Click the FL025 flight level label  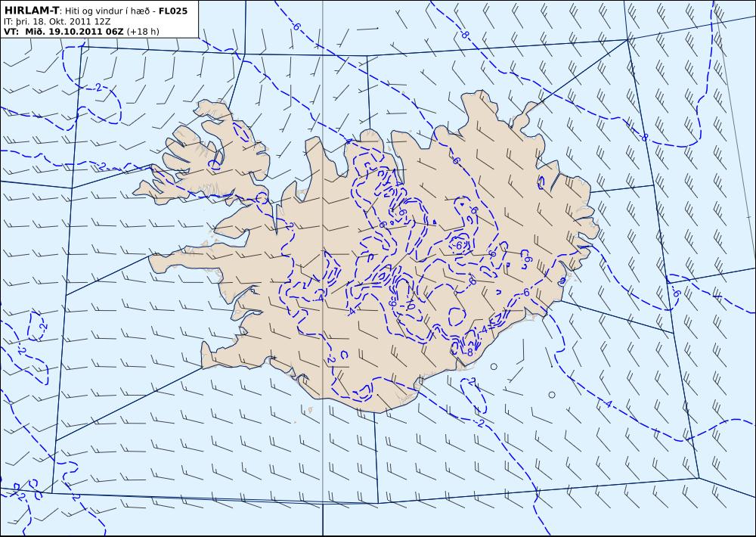[173, 11]
